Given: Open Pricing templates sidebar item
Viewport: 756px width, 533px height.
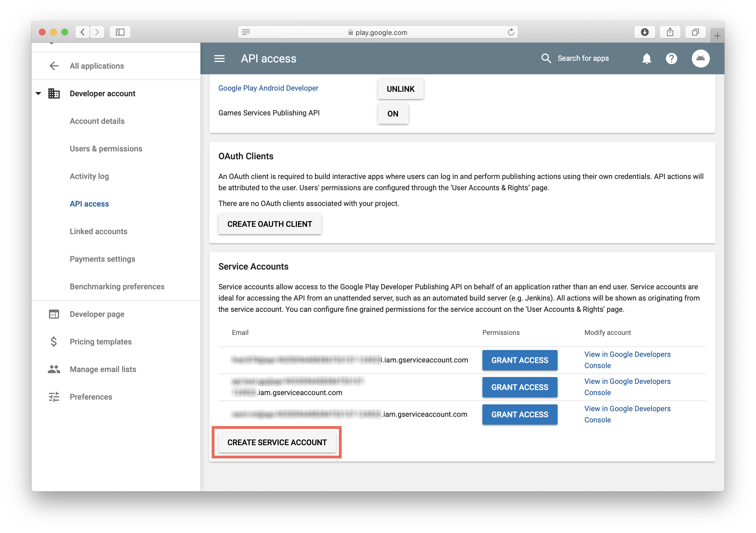Looking at the screenshot, I should pyautogui.click(x=100, y=342).
